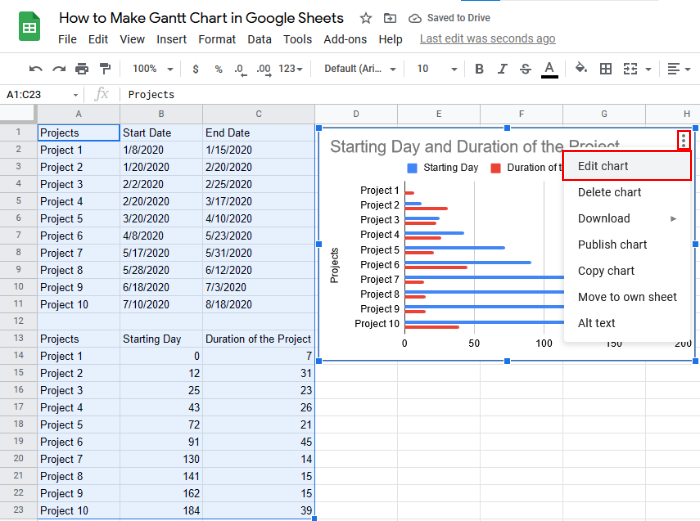
Task: Redo the last action
Action: 58,69
